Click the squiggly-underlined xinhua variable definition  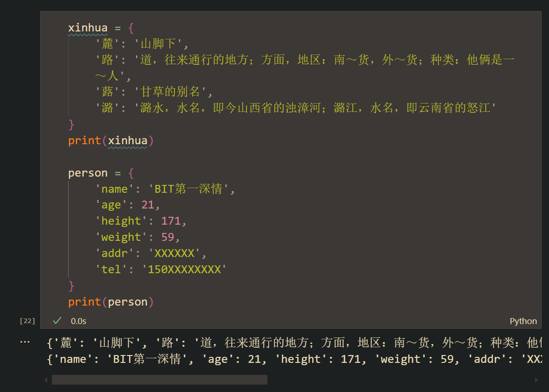pos(88,28)
